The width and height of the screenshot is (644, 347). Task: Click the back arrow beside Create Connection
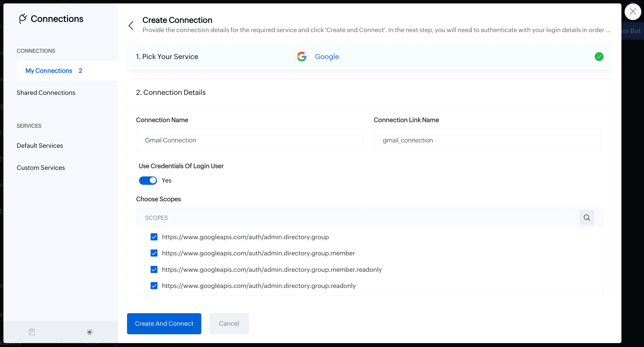131,25
